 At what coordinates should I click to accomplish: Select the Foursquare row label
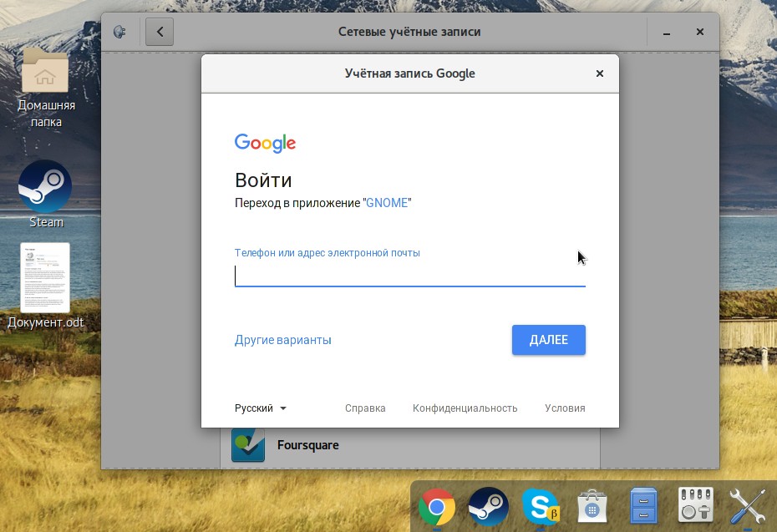pos(307,445)
